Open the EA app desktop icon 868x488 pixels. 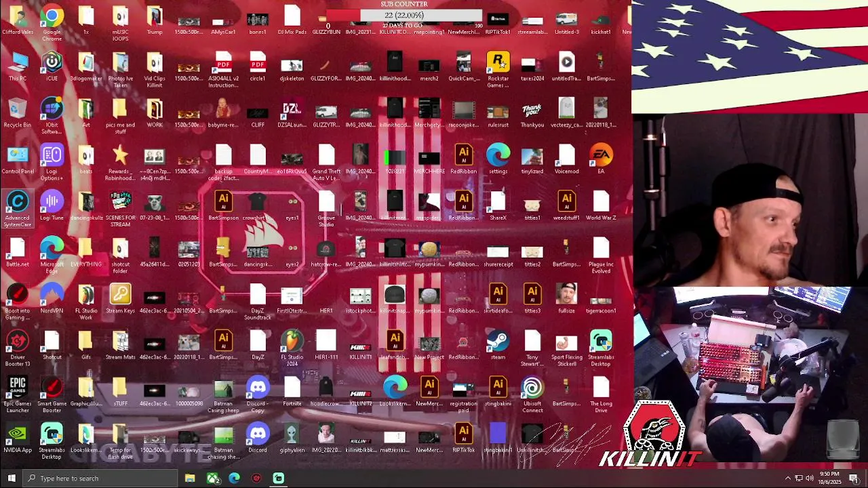point(601,160)
